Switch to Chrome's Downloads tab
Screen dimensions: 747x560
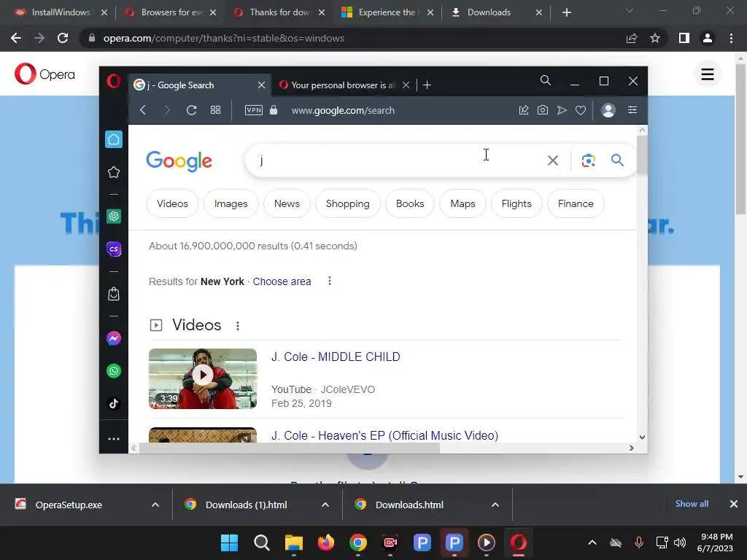point(495,12)
